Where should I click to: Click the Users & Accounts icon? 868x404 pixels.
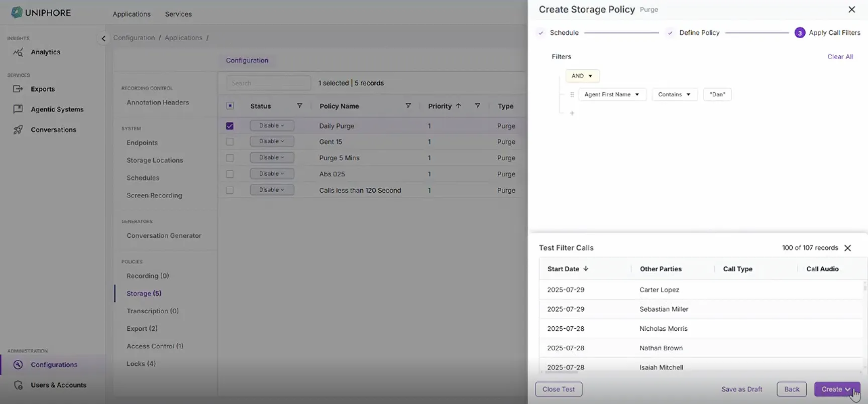pyautogui.click(x=18, y=385)
